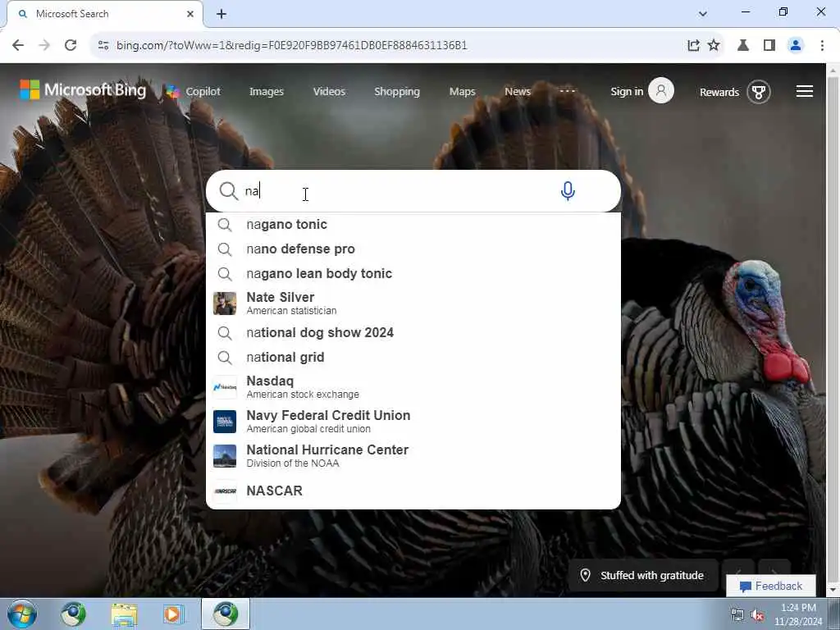Open the Windows Start button
Screen dimensions: 840x630
[22, 614]
